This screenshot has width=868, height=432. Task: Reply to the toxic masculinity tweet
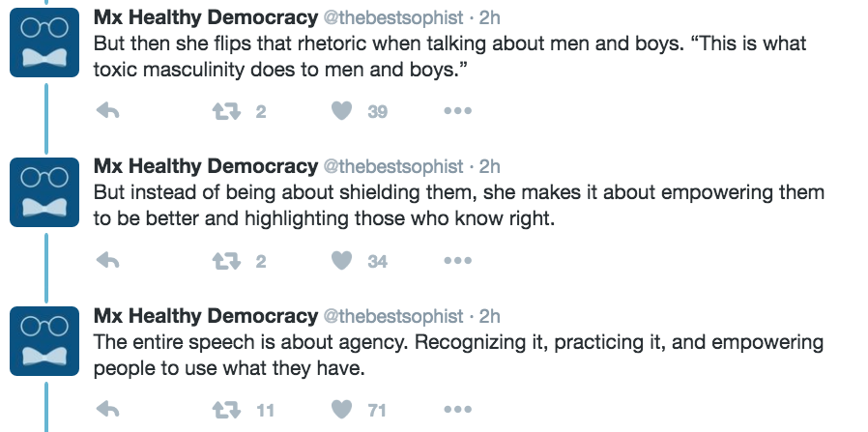[x=108, y=111]
